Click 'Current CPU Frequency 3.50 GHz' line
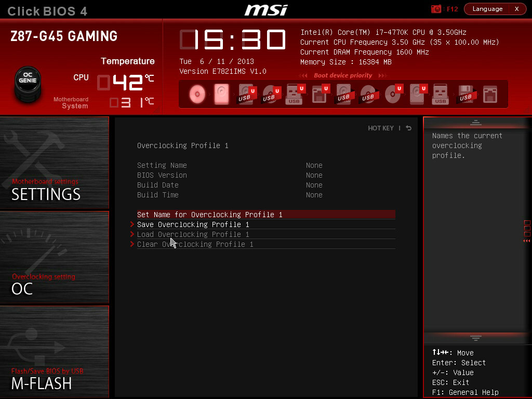This screenshot has width=532, height=399. (x=400, y=42)
